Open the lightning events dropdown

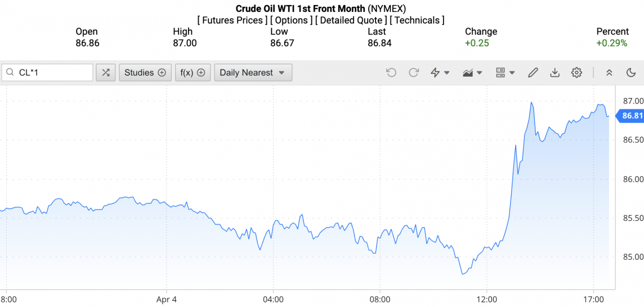440,73
